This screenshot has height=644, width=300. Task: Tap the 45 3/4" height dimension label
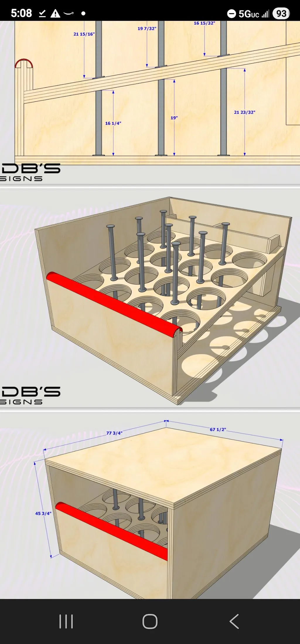pos(43,513)
